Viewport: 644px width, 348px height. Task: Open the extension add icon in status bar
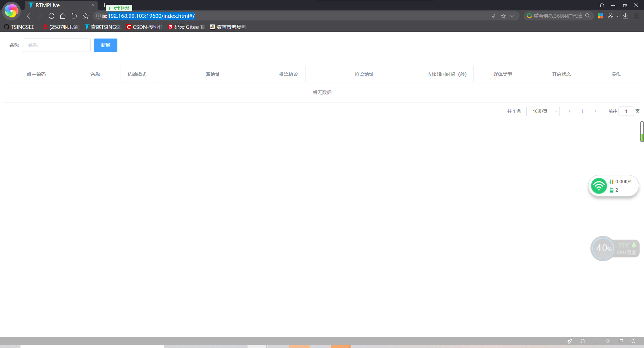coord(583,341)
